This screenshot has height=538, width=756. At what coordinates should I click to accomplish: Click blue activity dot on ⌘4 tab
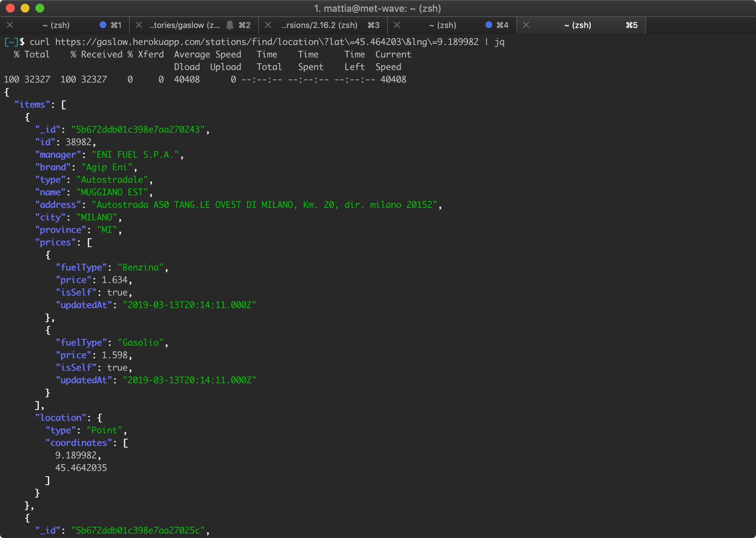(x=489, y=25)
